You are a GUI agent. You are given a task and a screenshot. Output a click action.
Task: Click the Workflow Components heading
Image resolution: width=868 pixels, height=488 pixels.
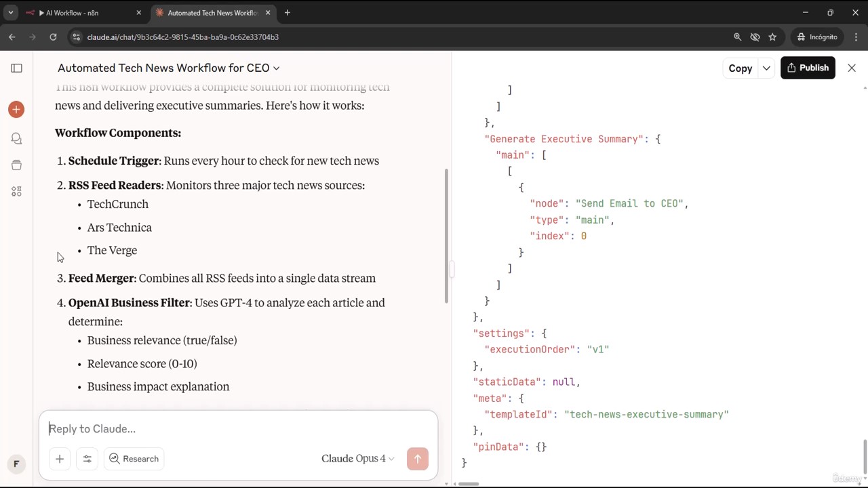click(118, 133)
